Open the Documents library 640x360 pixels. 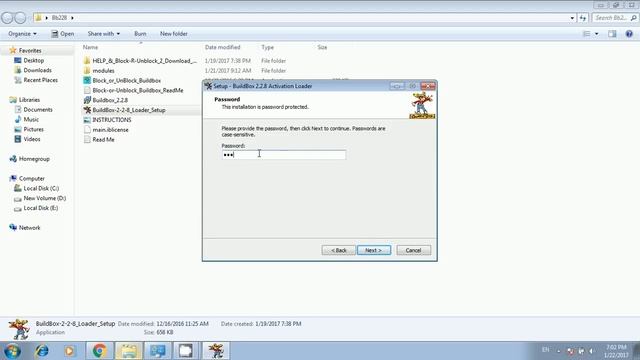[x=33, y=109]
